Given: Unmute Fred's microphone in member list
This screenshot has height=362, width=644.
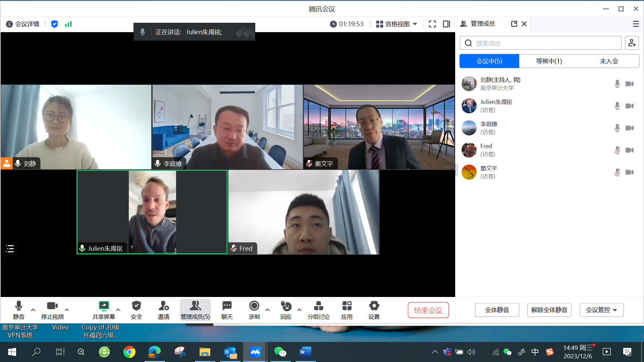Looking at the screenshot, I should point(617,150).
